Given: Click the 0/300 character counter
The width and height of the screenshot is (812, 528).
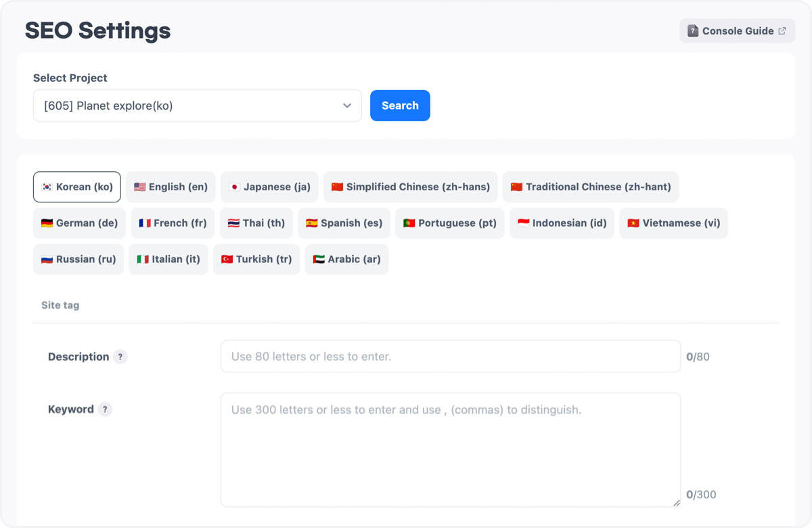Looking at the screenshot, I should 702,494.
